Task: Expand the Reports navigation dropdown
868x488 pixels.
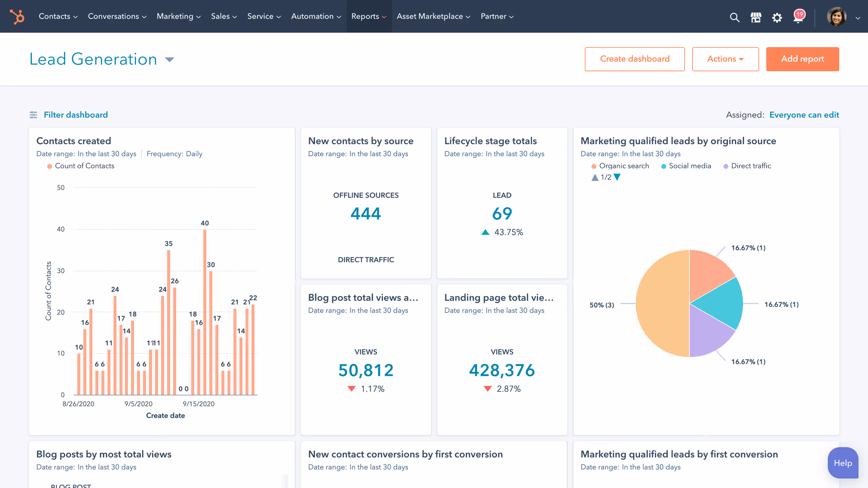Action: [x=369, y=16]
